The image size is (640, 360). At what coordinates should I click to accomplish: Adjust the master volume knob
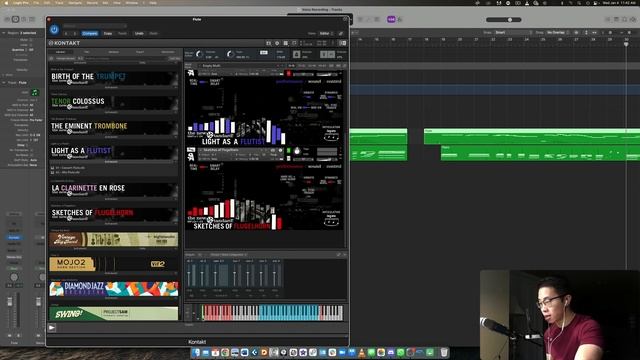pyautogui.click(x=199, y=54)
